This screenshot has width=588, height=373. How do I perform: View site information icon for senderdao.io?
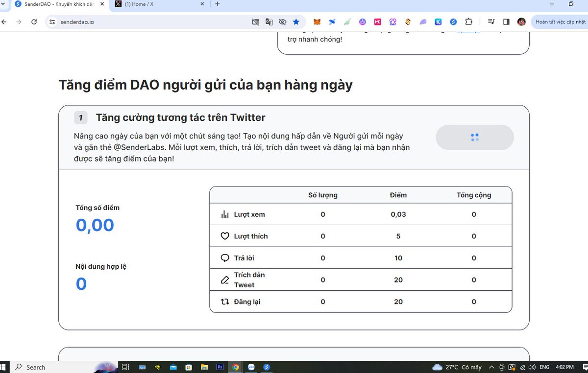52,22
